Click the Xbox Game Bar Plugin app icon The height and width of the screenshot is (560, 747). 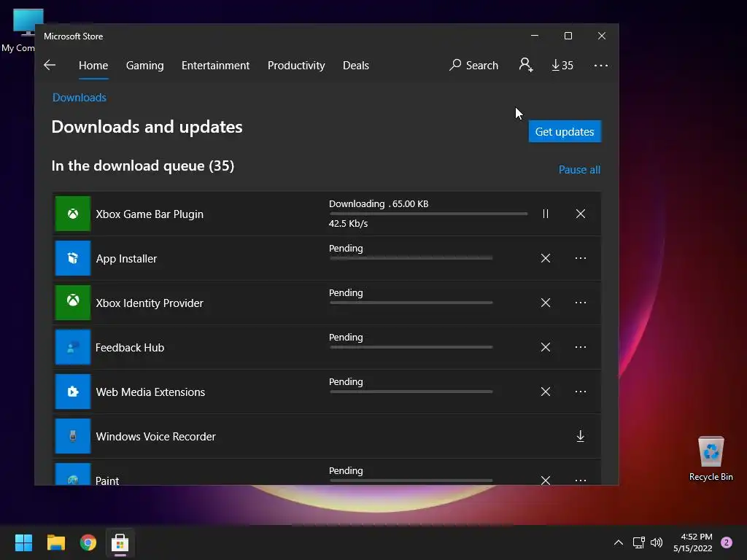[73, 214]
